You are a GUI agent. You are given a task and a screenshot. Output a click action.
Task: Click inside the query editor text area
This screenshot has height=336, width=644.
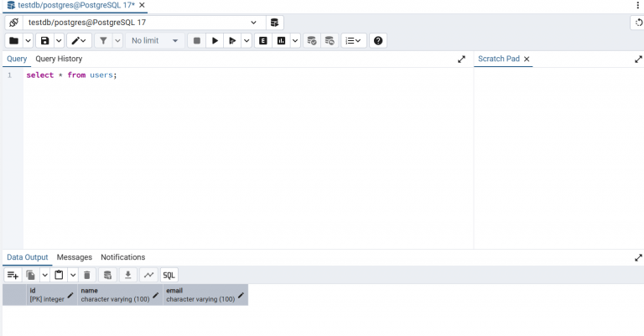point(248,158)
